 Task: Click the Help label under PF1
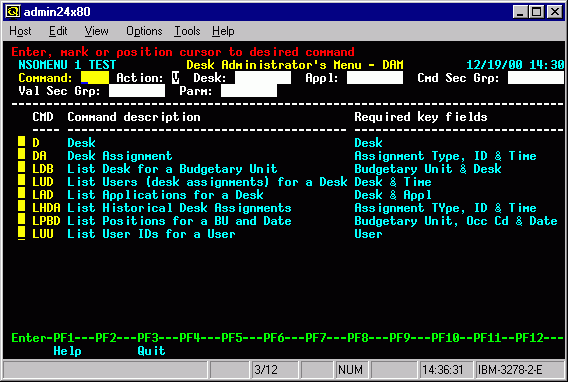click(x=67, y=351)
